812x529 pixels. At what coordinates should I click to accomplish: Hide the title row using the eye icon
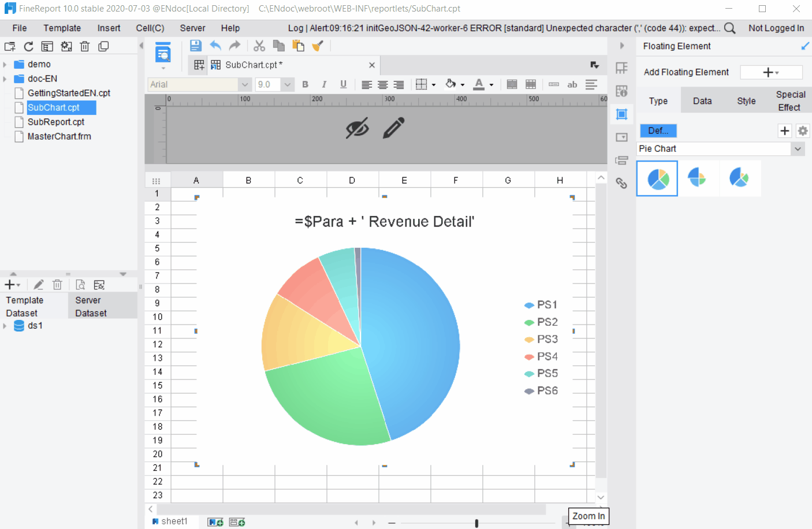pos(358,127)
